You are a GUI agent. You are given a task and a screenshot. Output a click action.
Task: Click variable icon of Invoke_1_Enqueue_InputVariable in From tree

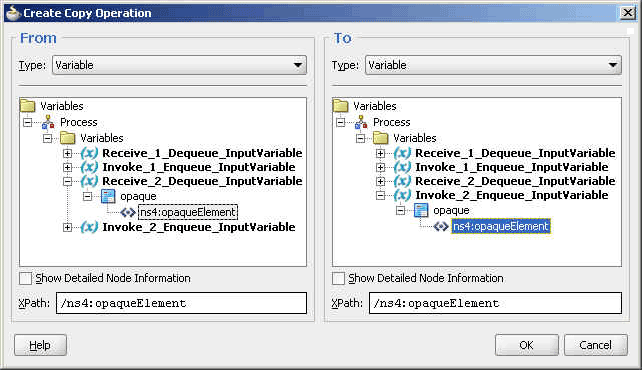point(89,167)
